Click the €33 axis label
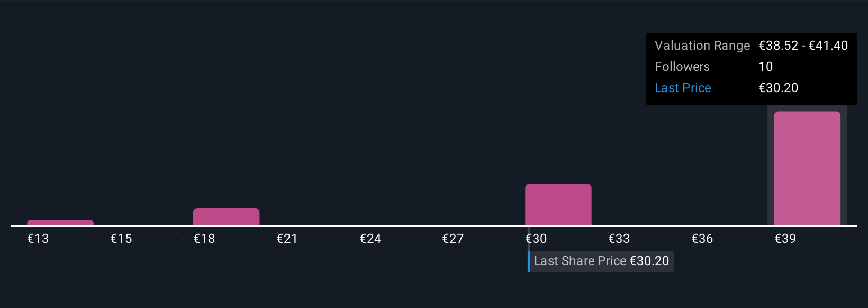This screenshot has width=868, height=308. pyautogui.click(x=619, y=239)
